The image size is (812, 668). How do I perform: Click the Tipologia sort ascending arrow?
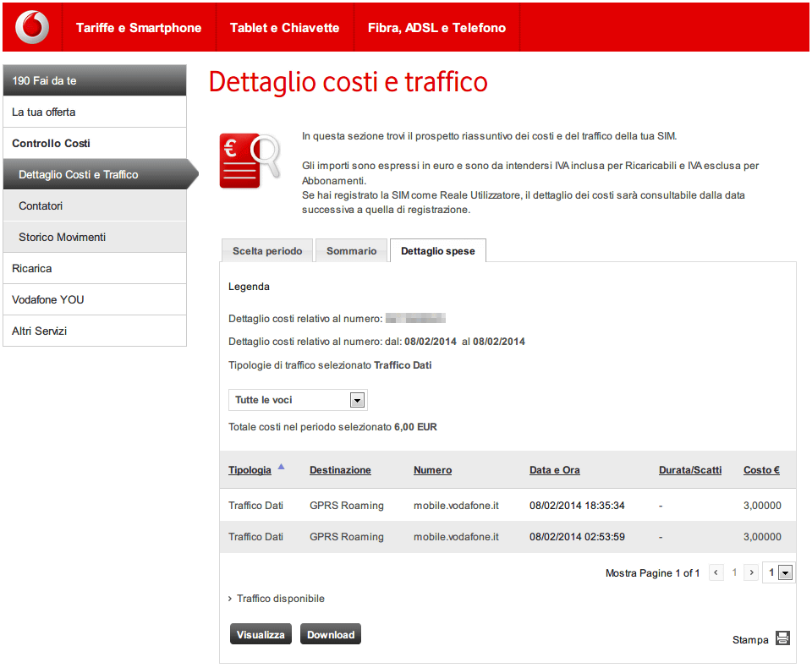[x=281, y=467]
